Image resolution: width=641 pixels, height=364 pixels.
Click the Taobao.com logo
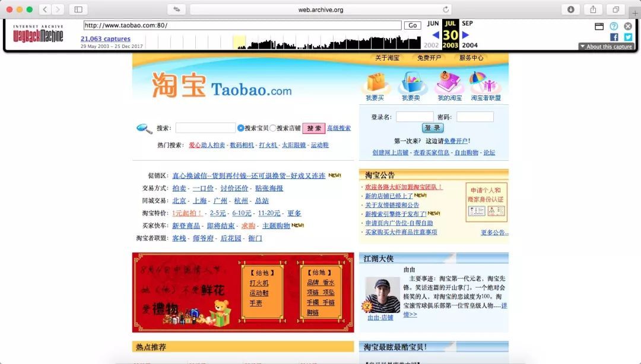point(221,85)
